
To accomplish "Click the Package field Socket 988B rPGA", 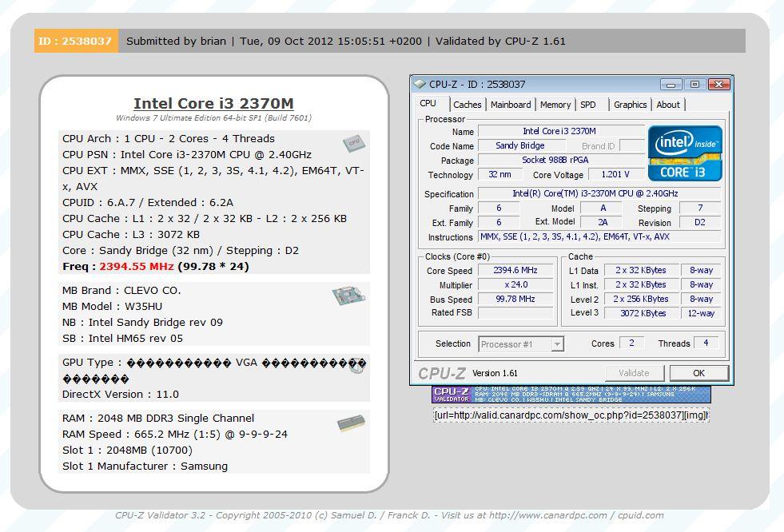I will (x=560, y=160).
